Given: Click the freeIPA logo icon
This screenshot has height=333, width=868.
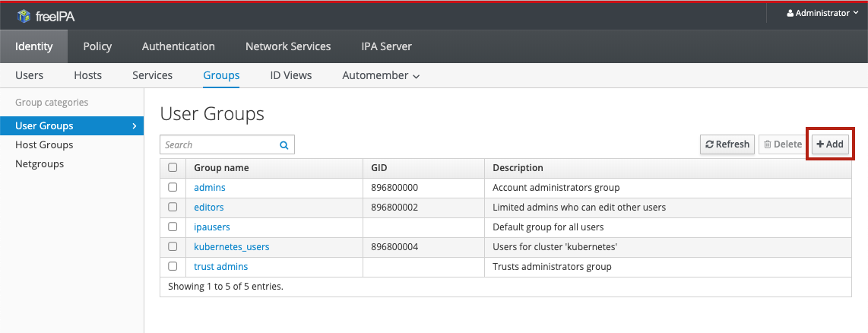Looking at the screenshot, I should coord(24,14).
